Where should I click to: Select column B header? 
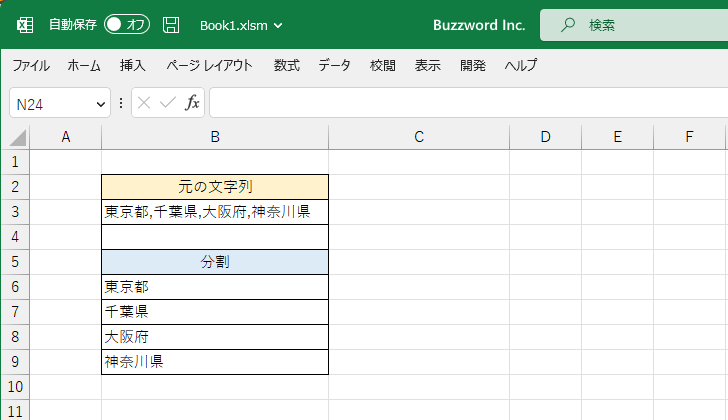(x=215, y=137)
